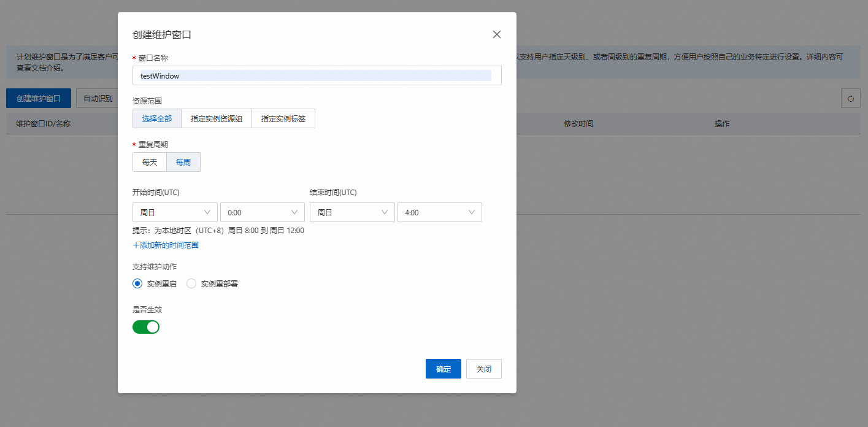Open the start time 0:00 dropdown
Viewport: 868px width, 427px height.
click(x=263, y=212)
